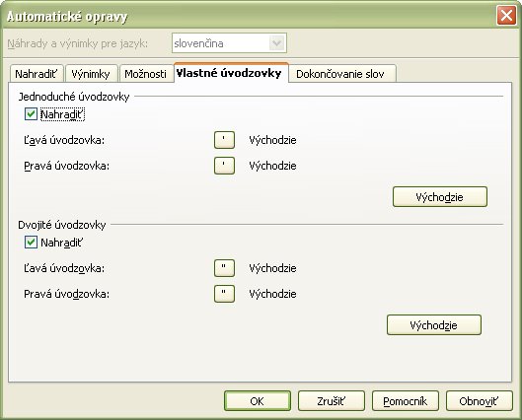Switch to the Nahradiť tab

tap(37, 74)
